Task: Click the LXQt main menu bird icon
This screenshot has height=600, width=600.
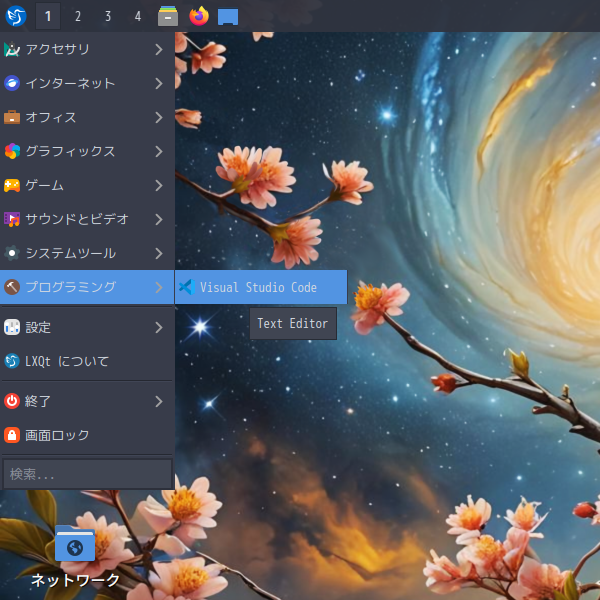Action: (16, 16)
